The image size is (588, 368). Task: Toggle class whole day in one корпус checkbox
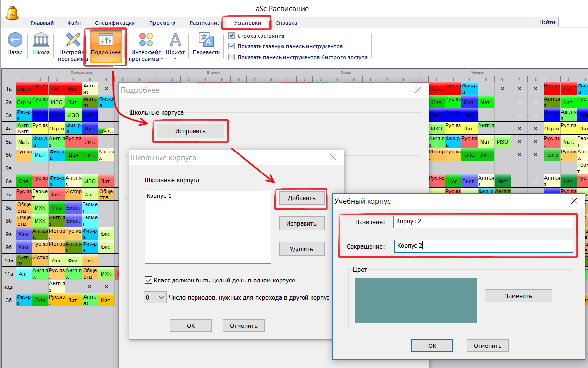149,281
